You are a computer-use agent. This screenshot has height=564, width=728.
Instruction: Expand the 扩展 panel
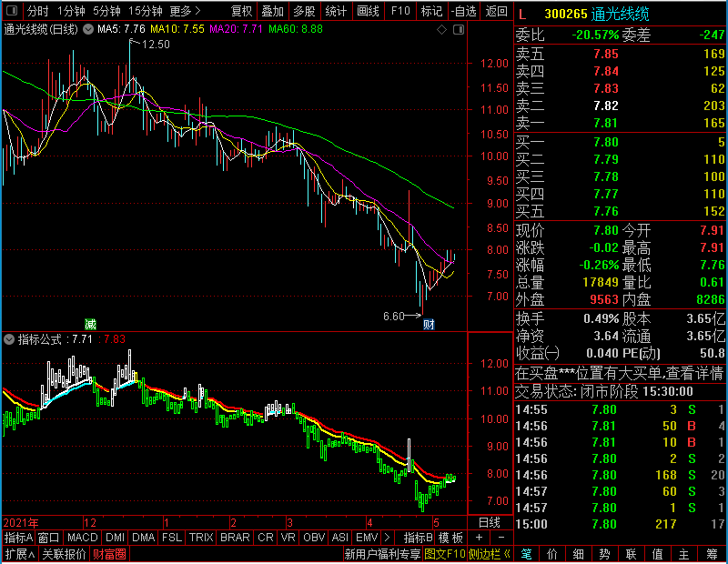19,554
